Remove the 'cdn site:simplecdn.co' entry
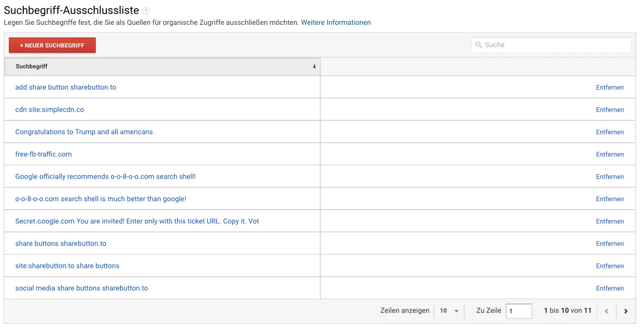Screen dimensions: 644x329 point(610,110)
